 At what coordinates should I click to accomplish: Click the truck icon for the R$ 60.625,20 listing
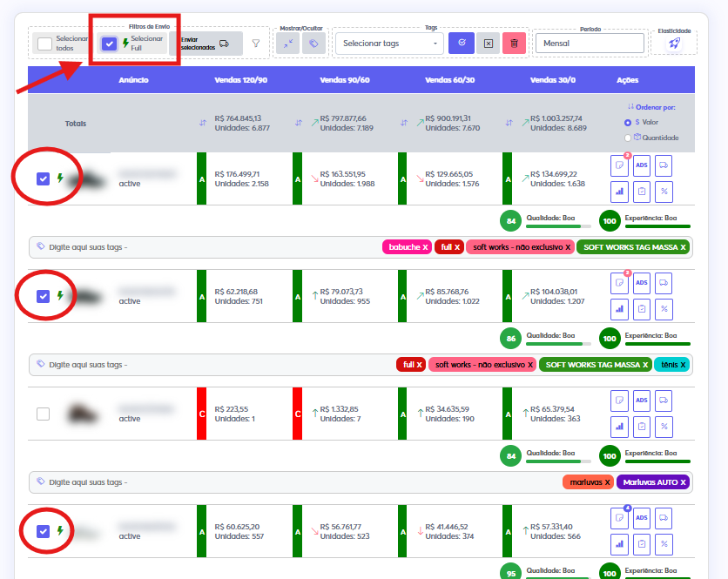pyautogui.click(x=664, y=518)
